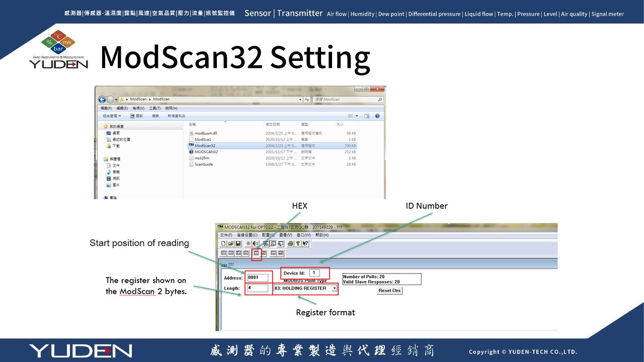644x362 pixels.
Task: Click the Device Id input field
Action: click(x=314, y=273)
